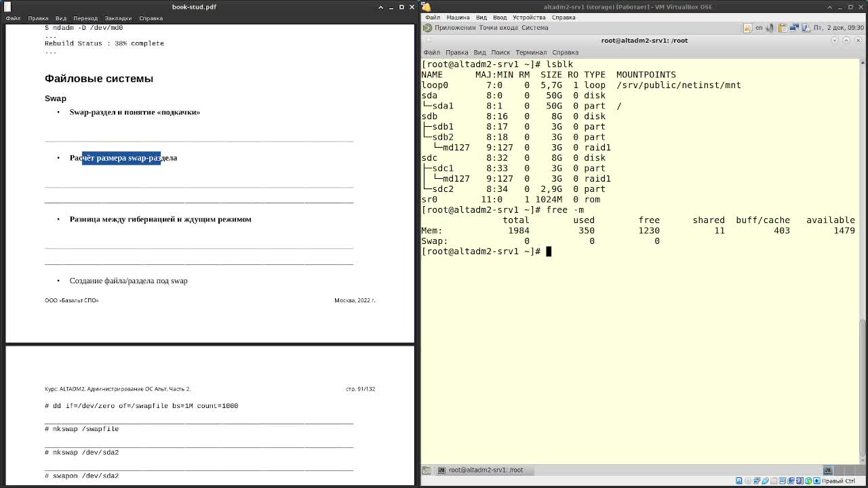
Task: Click the power manager tray icon
Action: 804,28
